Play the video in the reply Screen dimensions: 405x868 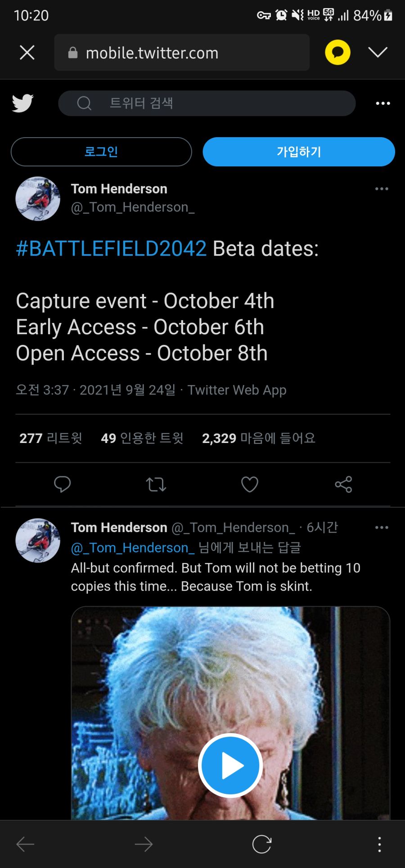pyautogui.click(x=230, y=765)
